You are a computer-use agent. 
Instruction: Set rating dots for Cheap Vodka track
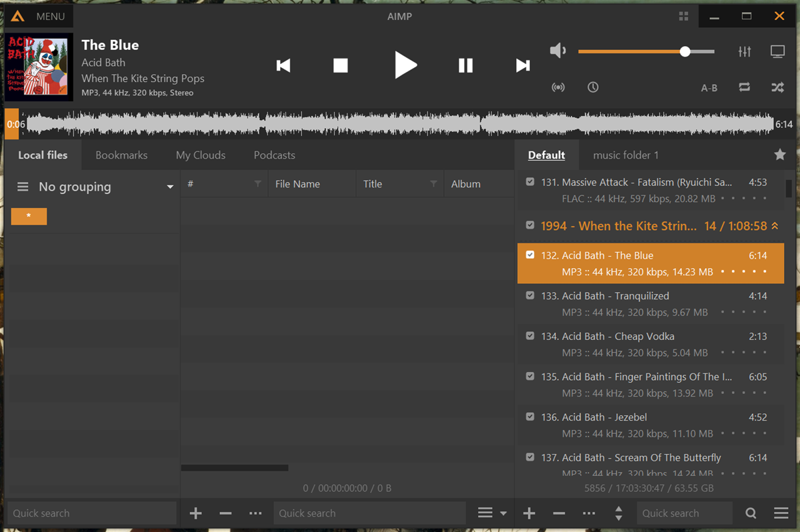(743, 352)
